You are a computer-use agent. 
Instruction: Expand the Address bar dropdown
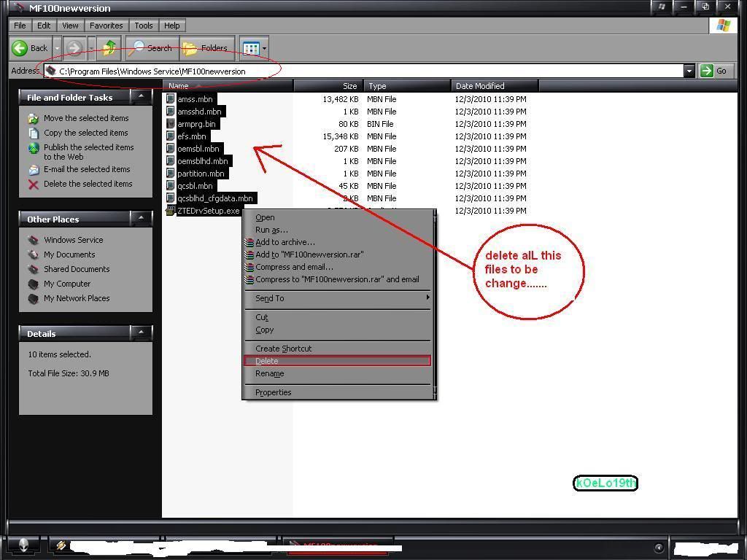[689, 71]
